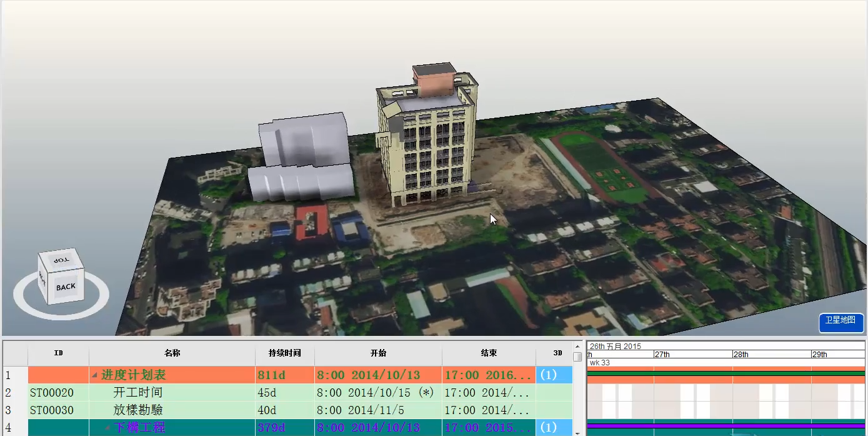Click the 开始 column header
Image resolution: width=868 pixels, height=436 pixels.
pyautogui.click(x=378, y=353)
